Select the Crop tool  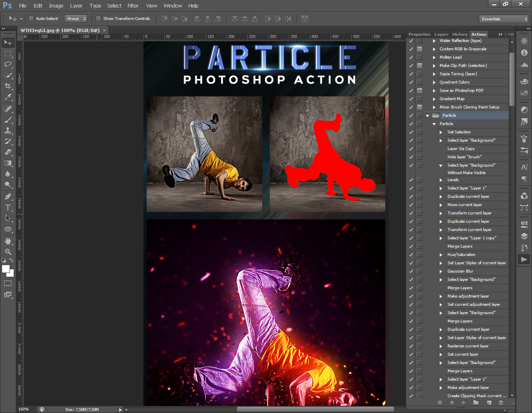click(x=8, y=86)
